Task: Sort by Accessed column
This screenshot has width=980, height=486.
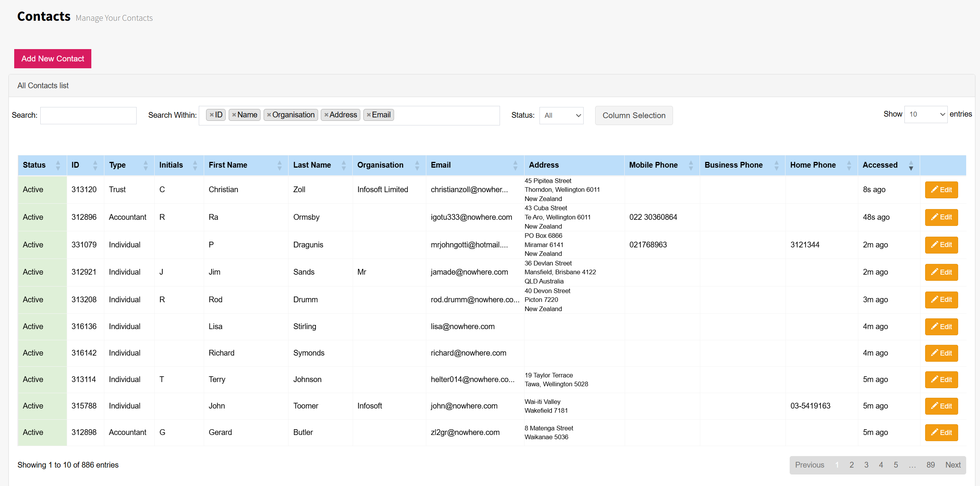Action: pos(888,165)
